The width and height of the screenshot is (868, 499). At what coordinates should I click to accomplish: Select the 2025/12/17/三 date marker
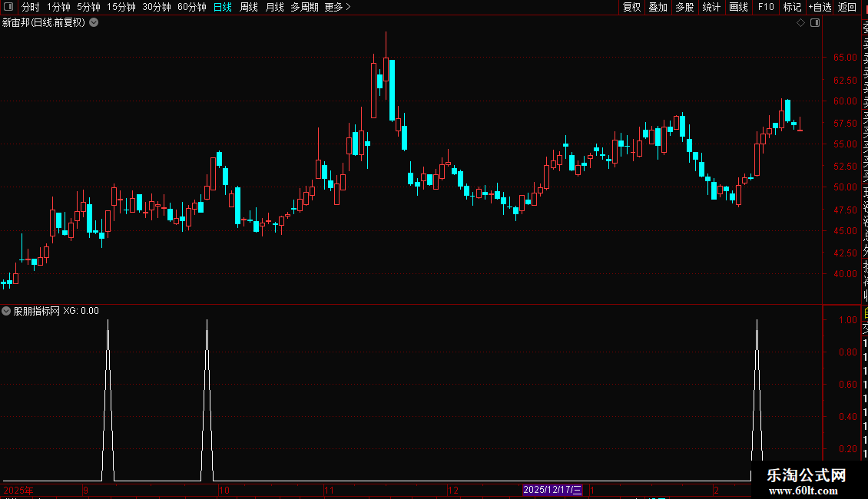552,490
